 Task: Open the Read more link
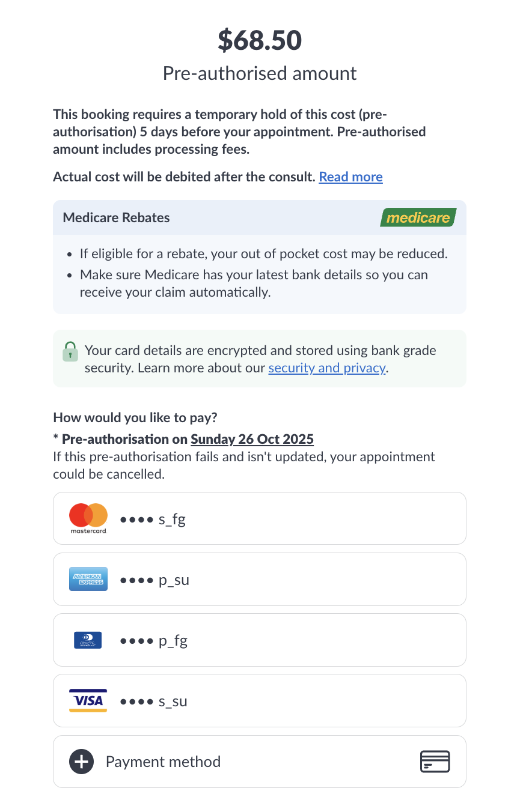pos(350,177)
